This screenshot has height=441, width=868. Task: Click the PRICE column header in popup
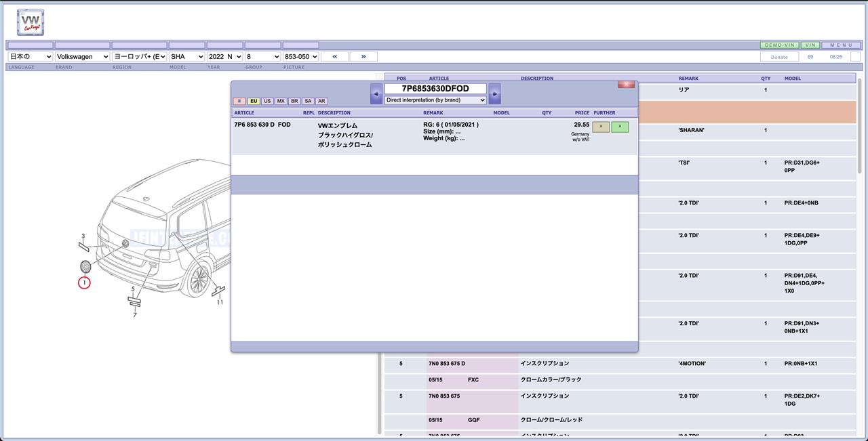tap(582, 112)
